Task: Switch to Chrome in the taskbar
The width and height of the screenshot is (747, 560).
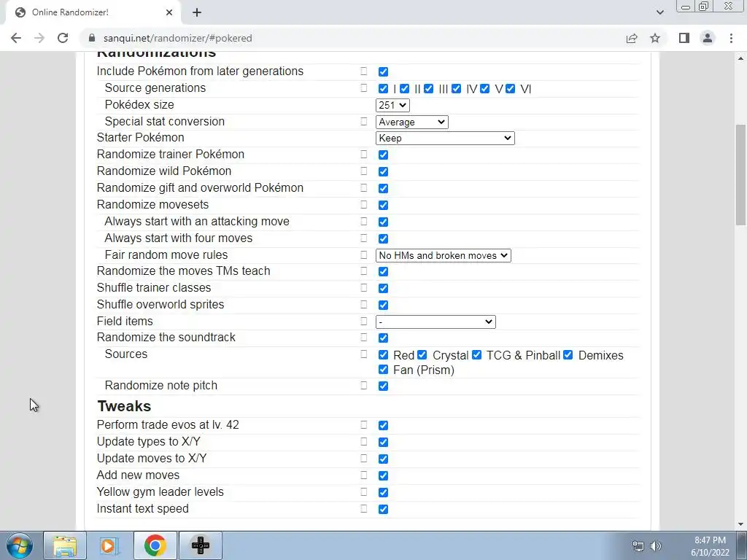Action: [x=155, y=545]
